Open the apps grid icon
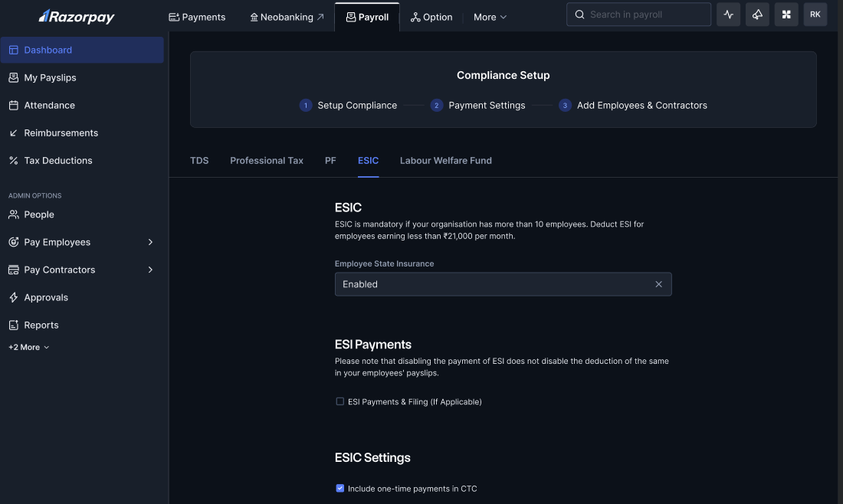The width and height of the screenshot is (843, 504). tap(786, 15)
